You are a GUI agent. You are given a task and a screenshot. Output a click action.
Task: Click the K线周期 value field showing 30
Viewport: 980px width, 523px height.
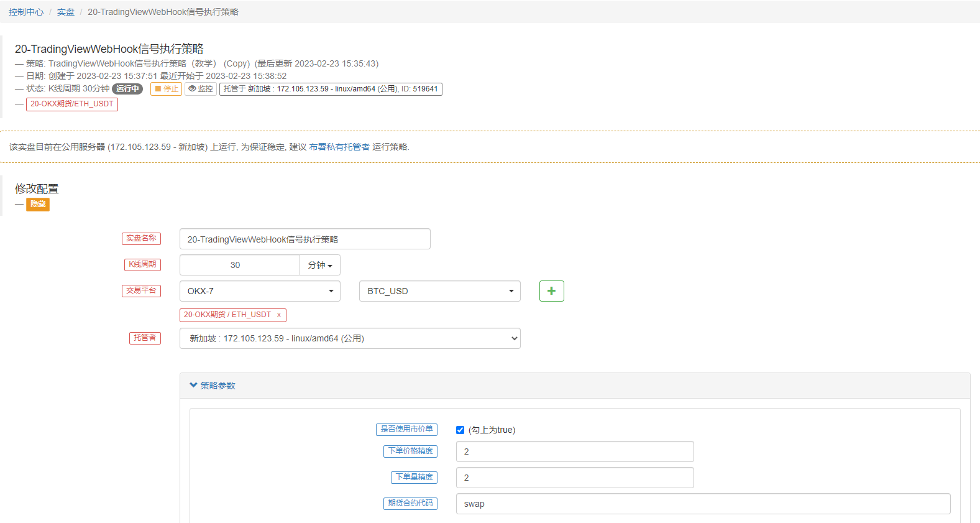tap(240, 265)
